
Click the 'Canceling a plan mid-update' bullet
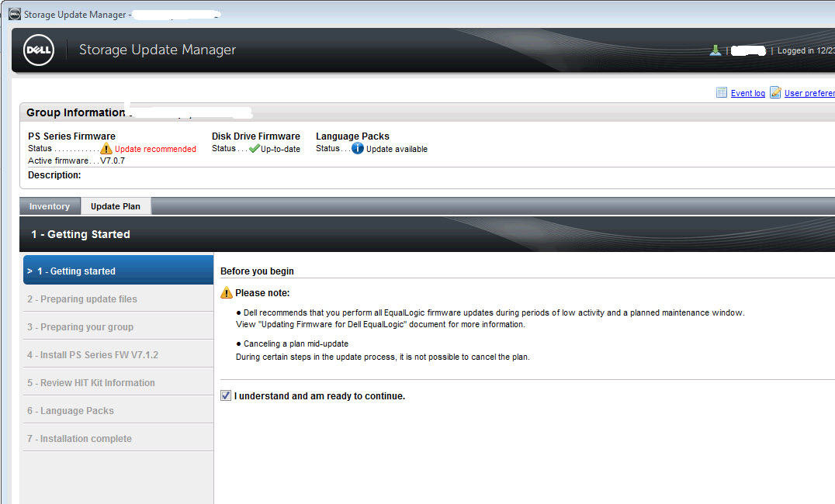(x=293, y=343)
